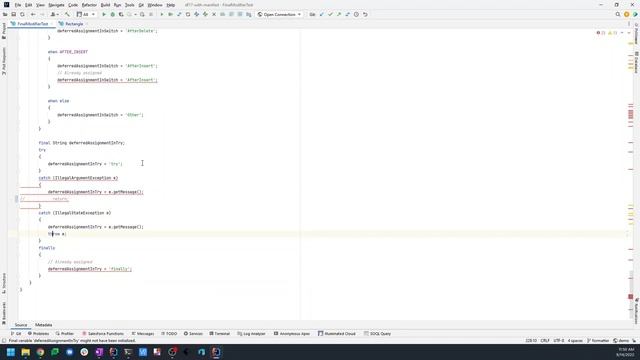Click the 4 spaces indent setting
This screenshot has width=640, height=360.
(575, 340)
